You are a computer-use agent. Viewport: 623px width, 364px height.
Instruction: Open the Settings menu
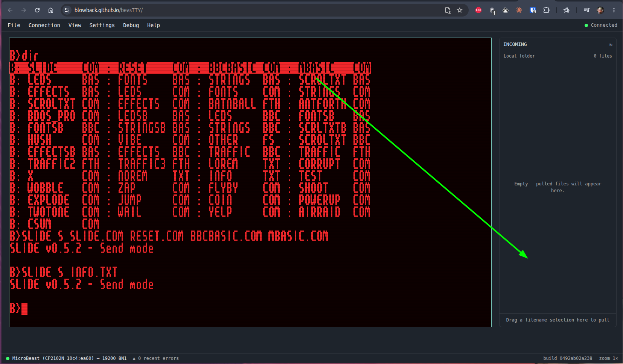[102, 25]
